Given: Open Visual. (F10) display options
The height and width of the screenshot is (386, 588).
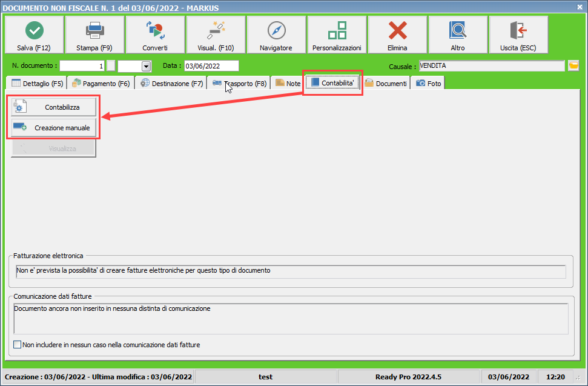Looking at the screenshot, I should 216,35.
